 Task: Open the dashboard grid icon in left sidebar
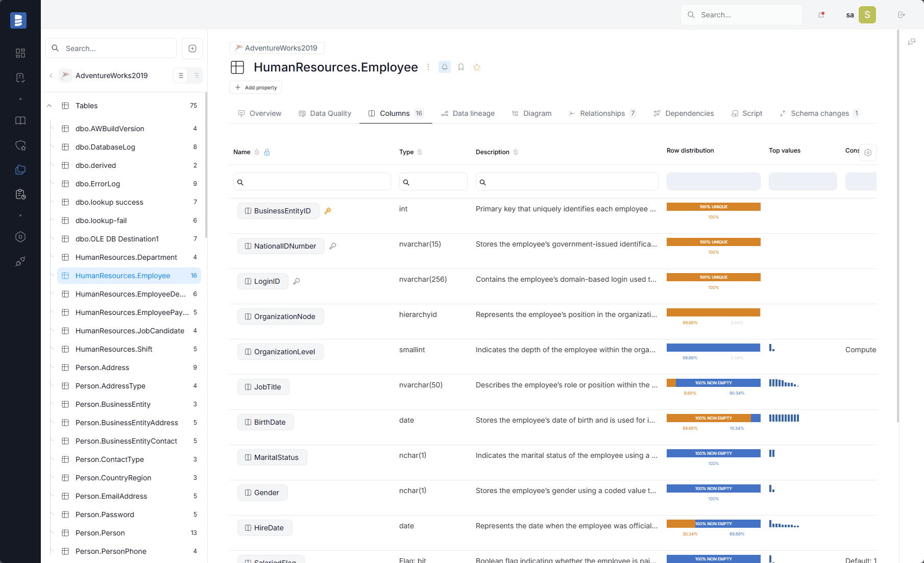[x=20, y=53]
